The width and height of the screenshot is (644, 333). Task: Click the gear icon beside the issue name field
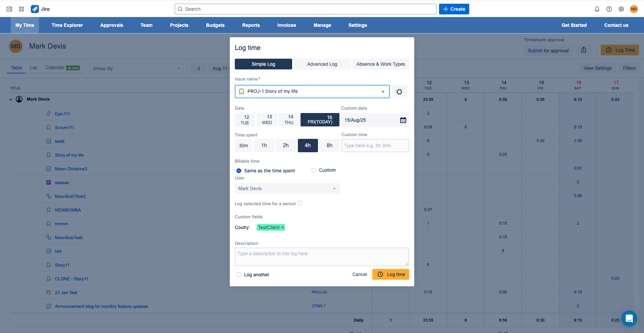[399, 91]
